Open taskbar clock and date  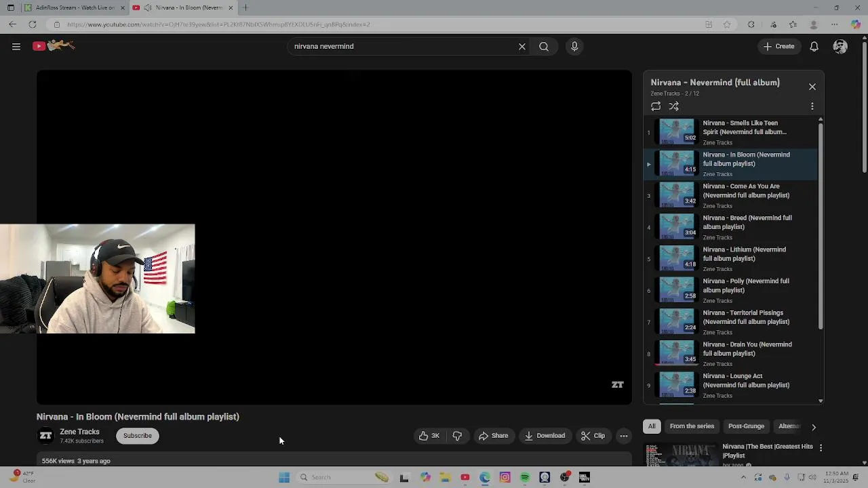coord(837,477)
